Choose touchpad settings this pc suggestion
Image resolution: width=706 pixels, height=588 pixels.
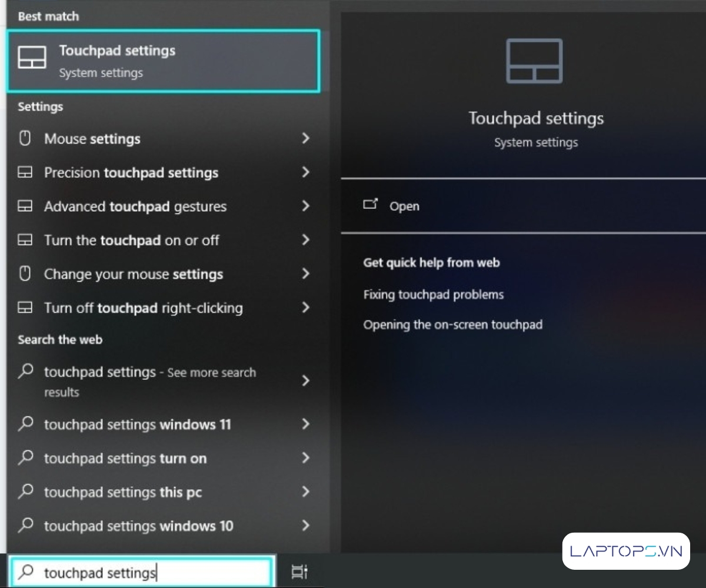[123, 492]
